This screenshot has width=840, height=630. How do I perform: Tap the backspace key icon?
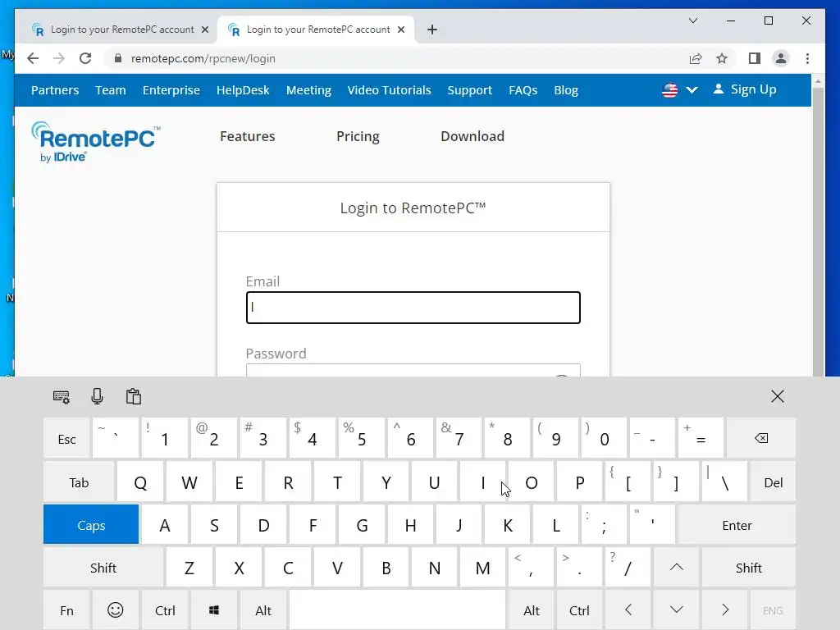point(760,438)
